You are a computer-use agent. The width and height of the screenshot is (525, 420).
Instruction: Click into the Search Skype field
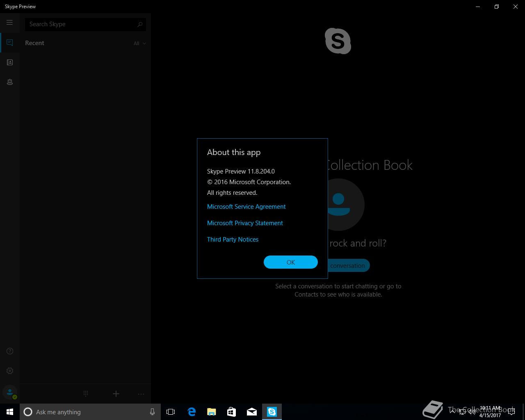(85, 24)
